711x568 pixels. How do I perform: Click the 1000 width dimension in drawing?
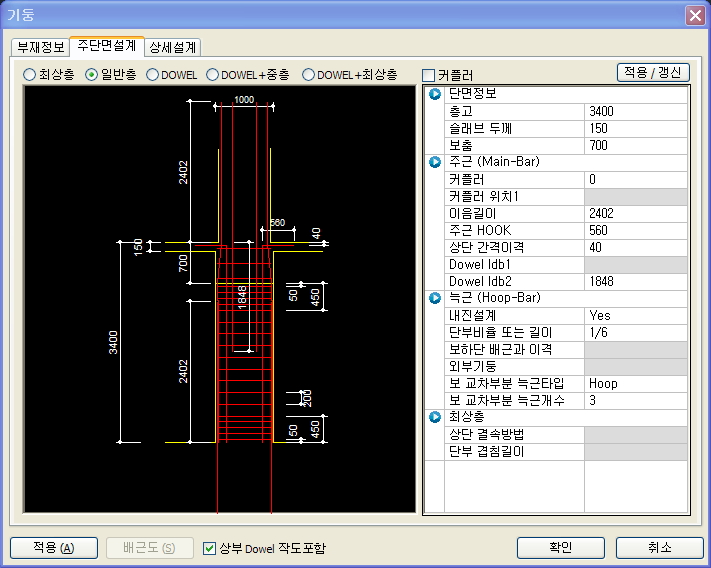coord(244,100)
